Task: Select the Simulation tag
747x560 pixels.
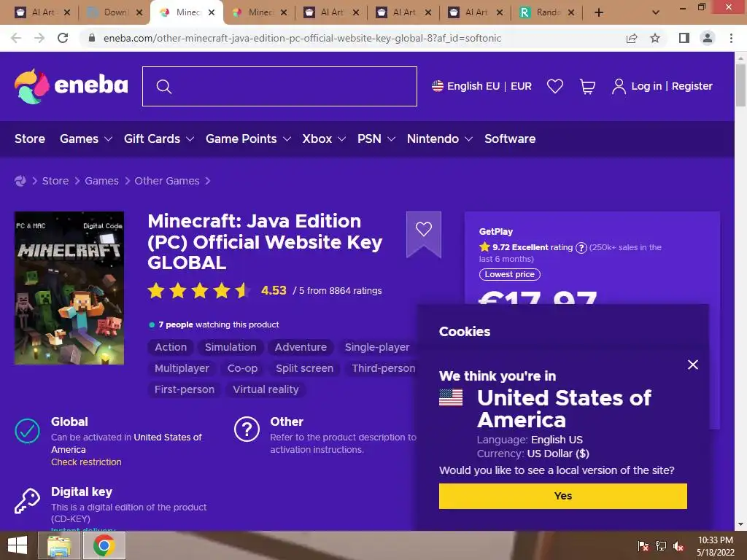Action: coord(231,347)
